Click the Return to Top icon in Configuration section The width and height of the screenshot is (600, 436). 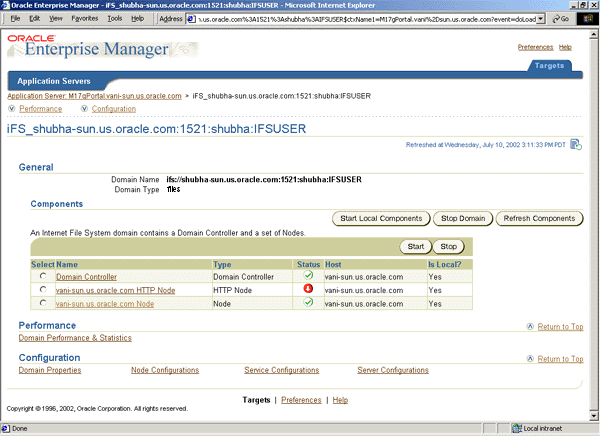[530, 359]
